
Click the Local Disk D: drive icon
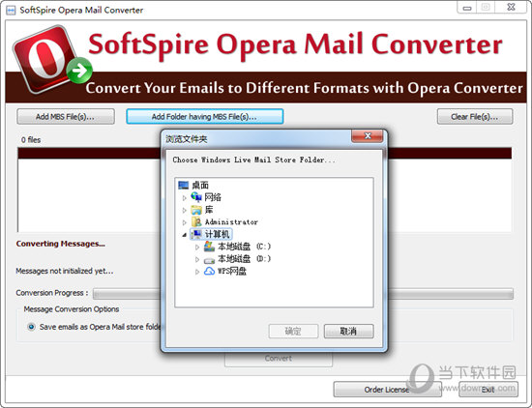pyautogui.click(x=209, y=260)
